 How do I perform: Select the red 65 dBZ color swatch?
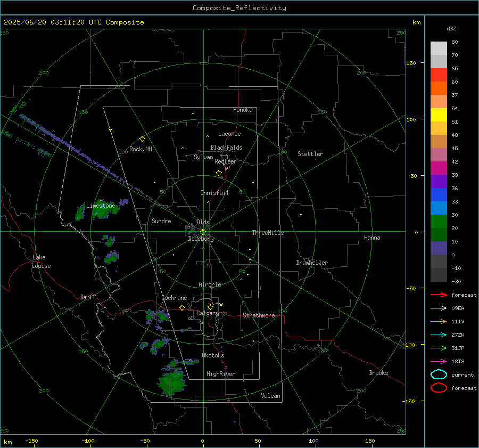click(439, 75)
